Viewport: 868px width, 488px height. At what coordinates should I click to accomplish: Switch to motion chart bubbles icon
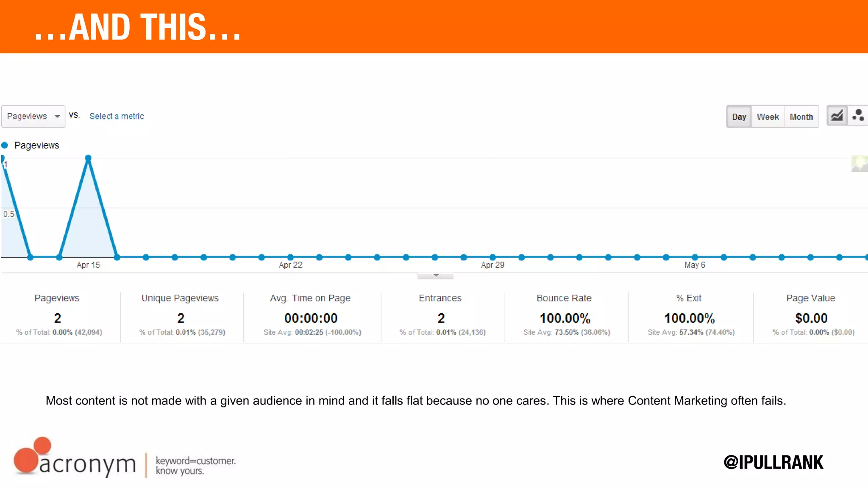tap(858, 116)
